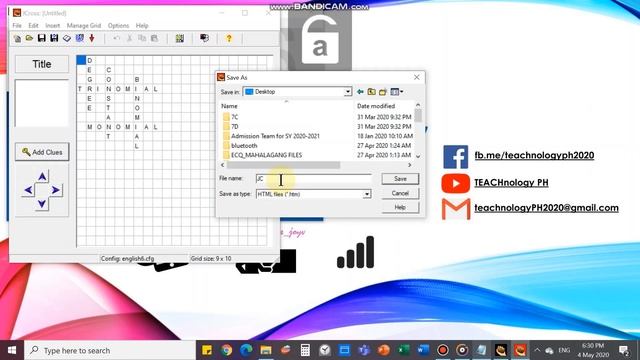
Task: Click the yellow question mark Help icon
Action: pos(229,38)
